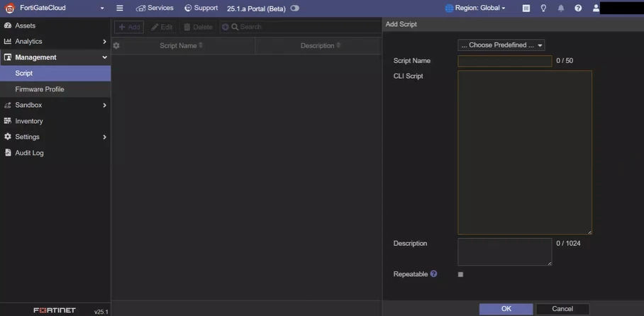Click the Inventory icon

point(7,121)
